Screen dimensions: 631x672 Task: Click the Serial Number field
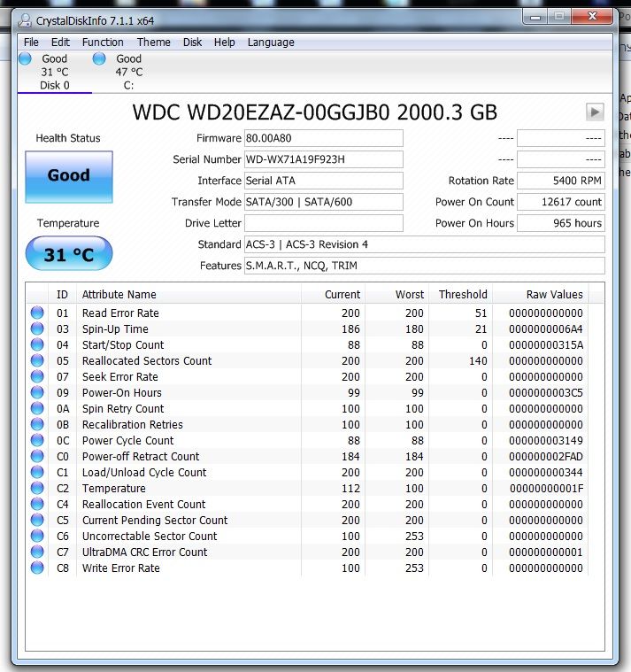pos(323,159)
